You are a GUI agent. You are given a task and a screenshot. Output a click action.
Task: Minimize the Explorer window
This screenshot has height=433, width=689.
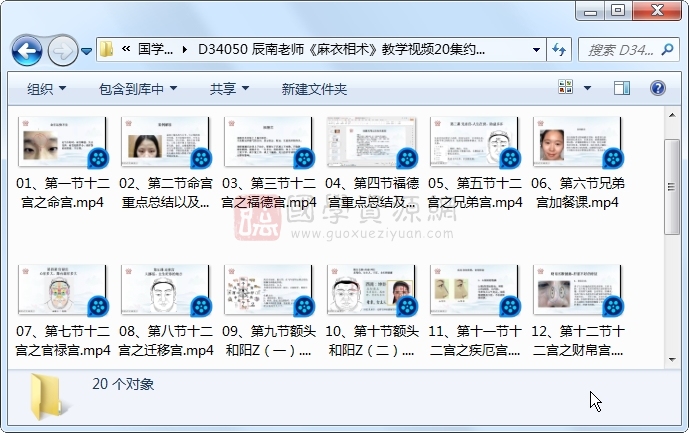[x=590, y=11]
